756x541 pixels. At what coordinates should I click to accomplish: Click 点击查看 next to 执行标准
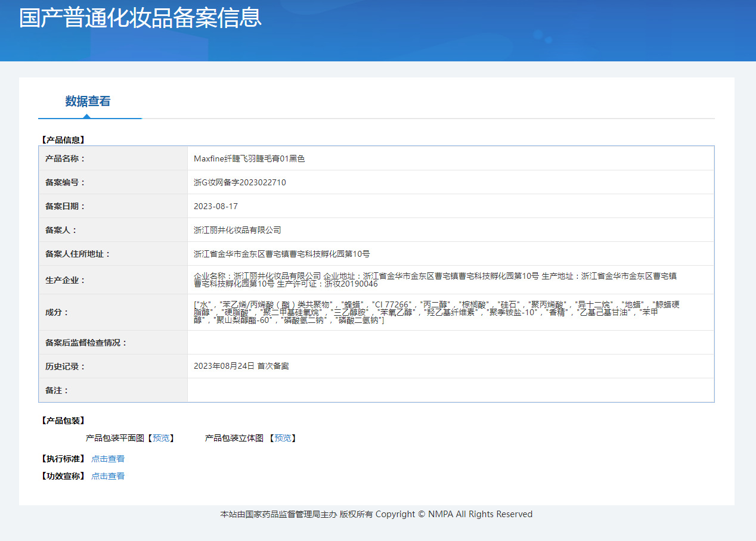click(108, 459)
